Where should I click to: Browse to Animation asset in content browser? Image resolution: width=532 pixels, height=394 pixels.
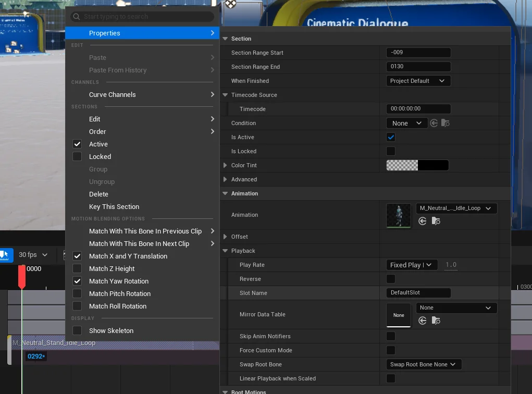point(436,221)
